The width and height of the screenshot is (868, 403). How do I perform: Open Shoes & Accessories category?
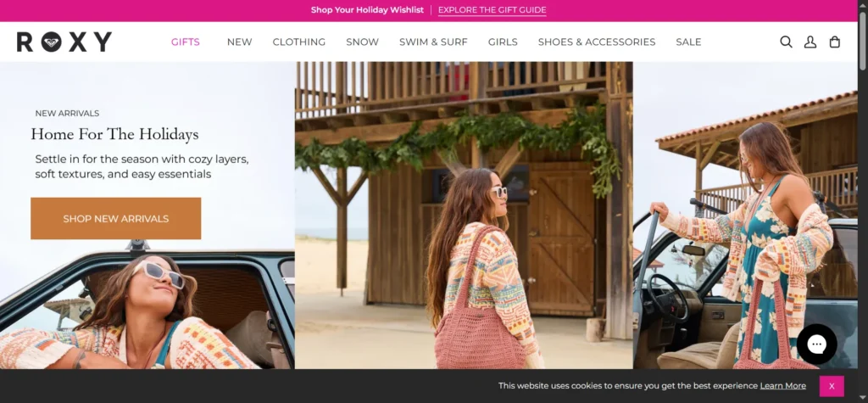pyautogui.click(x=596, y=42)
